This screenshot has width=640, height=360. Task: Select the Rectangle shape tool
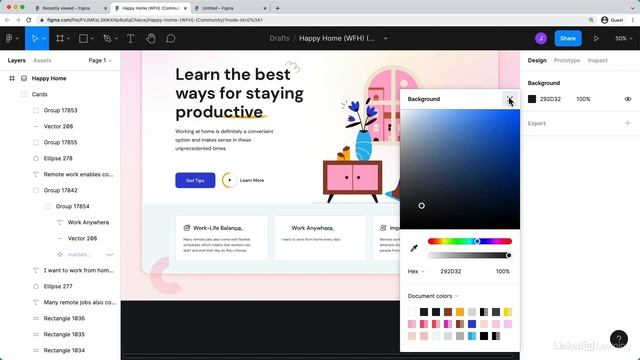click(x=83, y=38)
